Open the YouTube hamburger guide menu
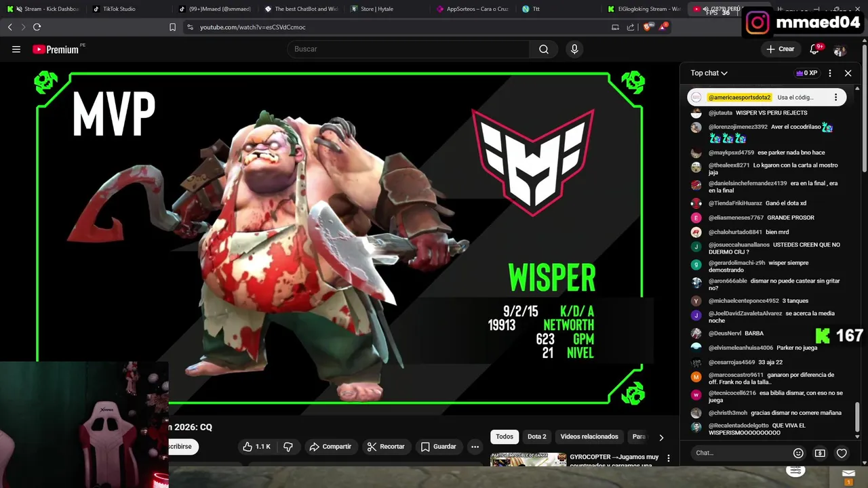This screenshot has width=868, height=488. coord(16,49)
